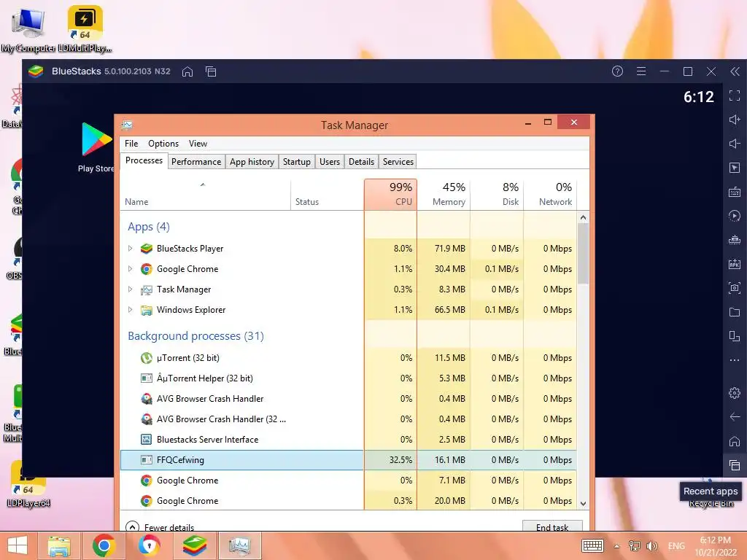This screenshot has width=747, height=560.
Task: Switch to the Users tab
Action: coord(330,161)
